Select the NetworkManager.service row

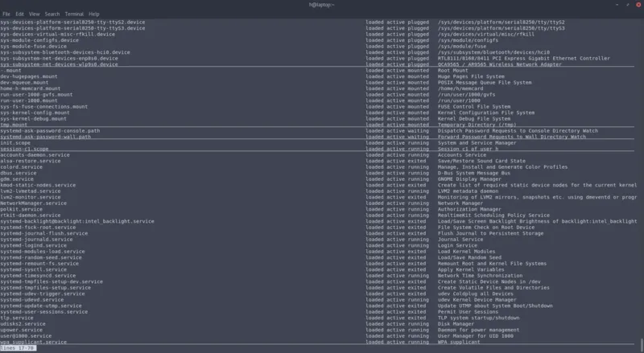pyautogui.click(x=318, y=203)
